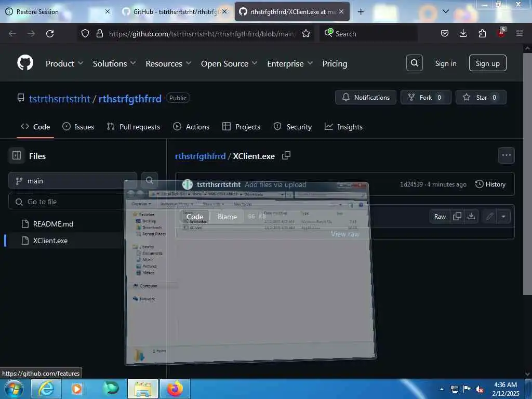This screenshot has width=532, height=399.
Task: Expand Resources navigation menu
Action: (x=168, y=63)
